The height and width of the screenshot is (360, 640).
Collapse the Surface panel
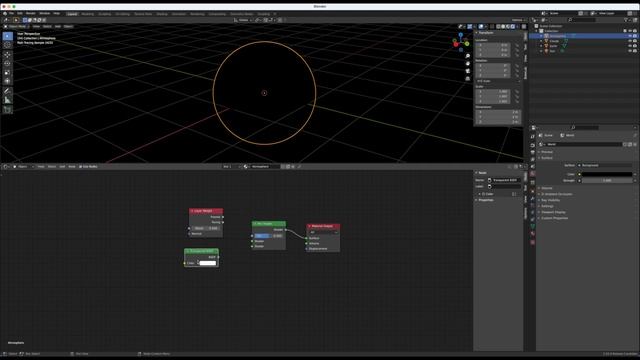click(547, 158)
